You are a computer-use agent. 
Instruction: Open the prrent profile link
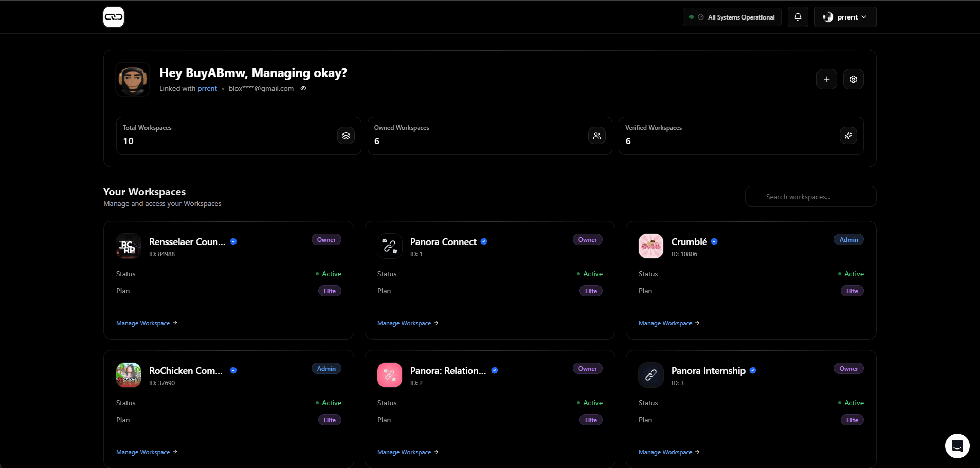[207, 88]
